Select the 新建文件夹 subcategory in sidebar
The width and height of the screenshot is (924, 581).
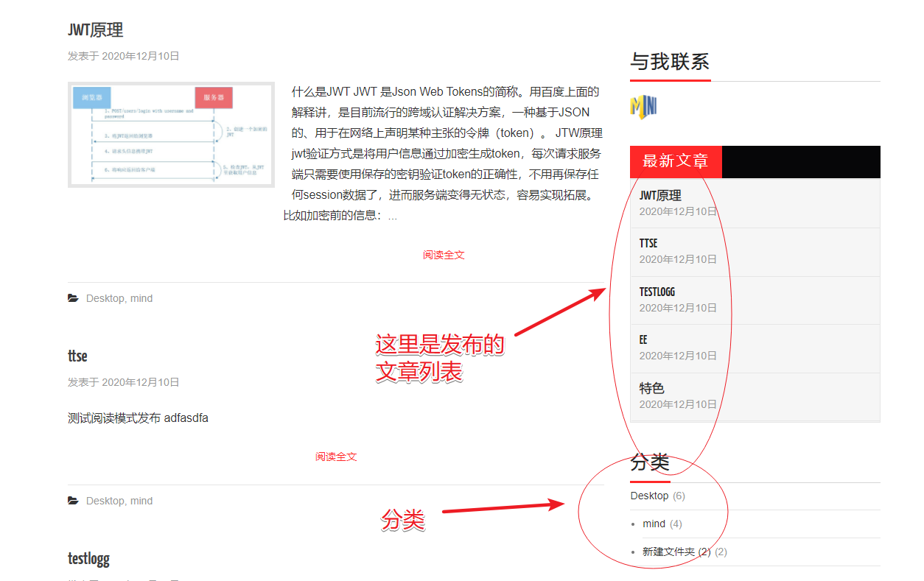[x=668, y=552]
